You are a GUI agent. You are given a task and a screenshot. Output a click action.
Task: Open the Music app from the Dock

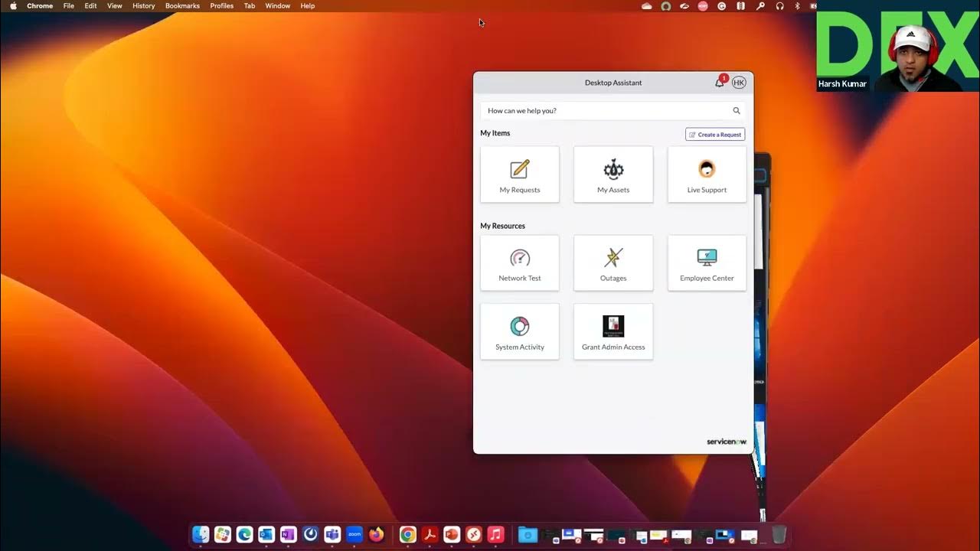click(496, 534)
